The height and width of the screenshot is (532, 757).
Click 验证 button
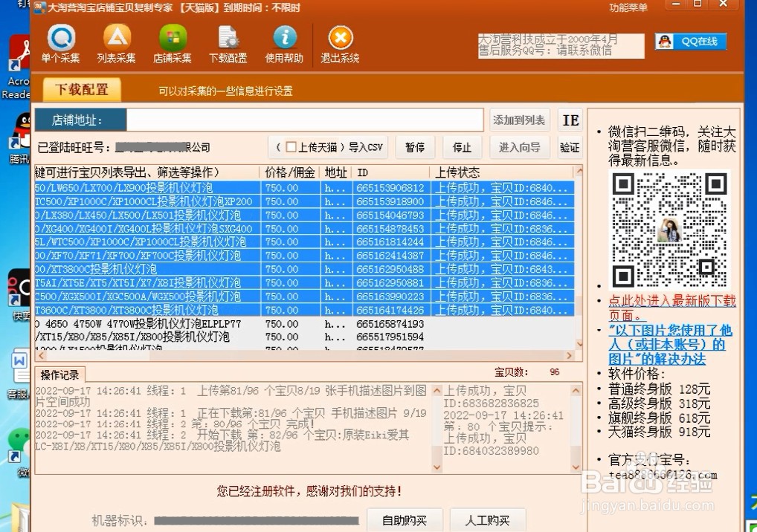coord(570,147)
